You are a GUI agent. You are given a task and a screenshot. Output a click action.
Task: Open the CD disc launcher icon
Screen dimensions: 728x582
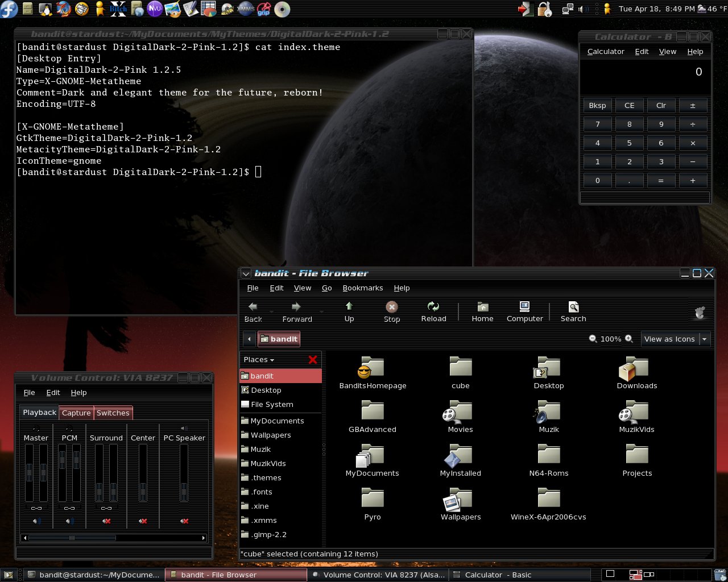[x=282, y=9]
